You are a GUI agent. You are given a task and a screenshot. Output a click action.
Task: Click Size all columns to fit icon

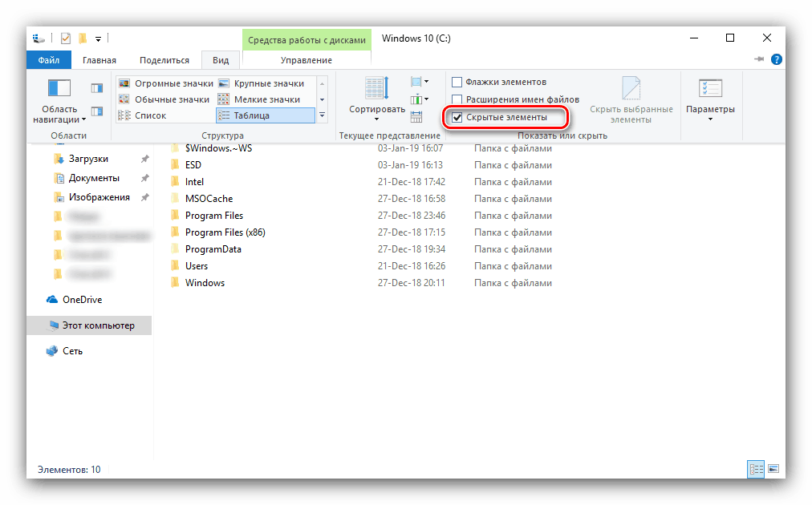pos(416,117)
